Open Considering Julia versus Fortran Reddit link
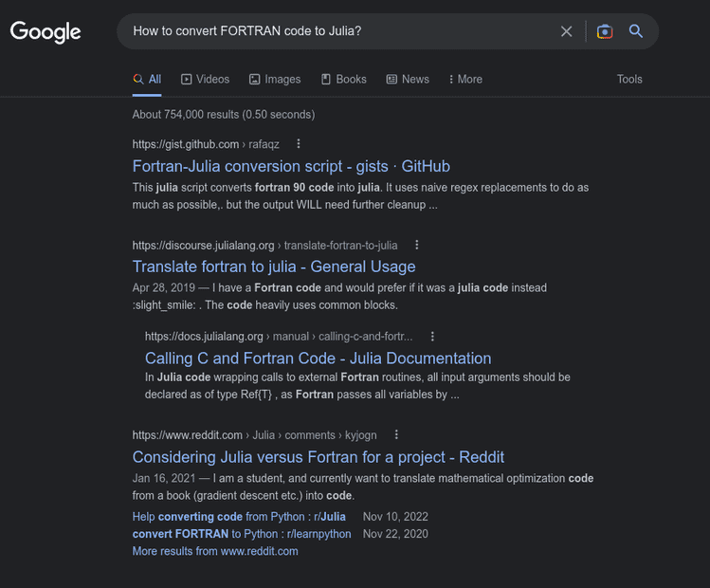Screen dimensions: 710x588 tap(318, 457)
